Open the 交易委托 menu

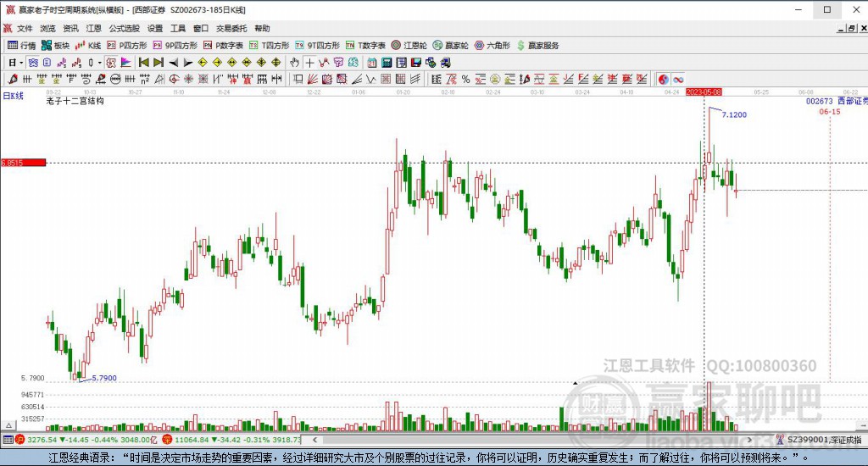tap(231, 28)
